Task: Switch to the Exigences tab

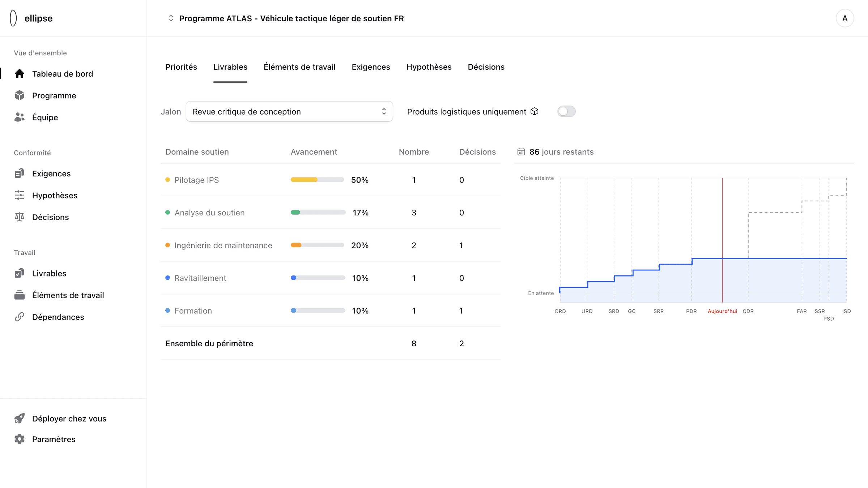Action: tap(371, 67)
